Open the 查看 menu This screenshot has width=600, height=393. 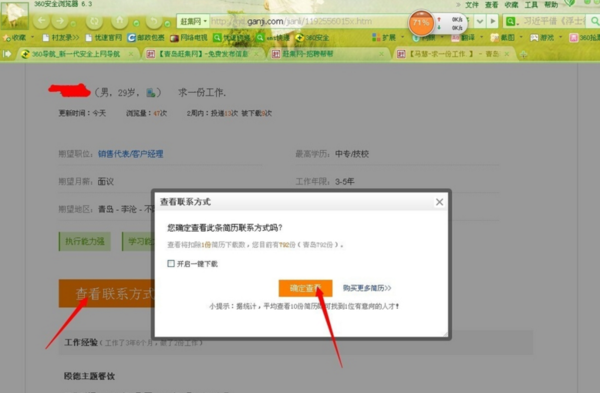(x=492, y=5)
